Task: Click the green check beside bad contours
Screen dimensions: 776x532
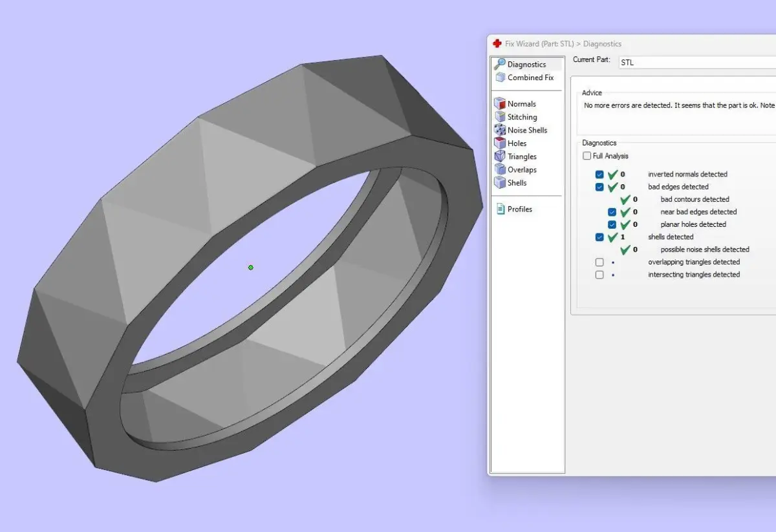Action: (x=625, y=199)
